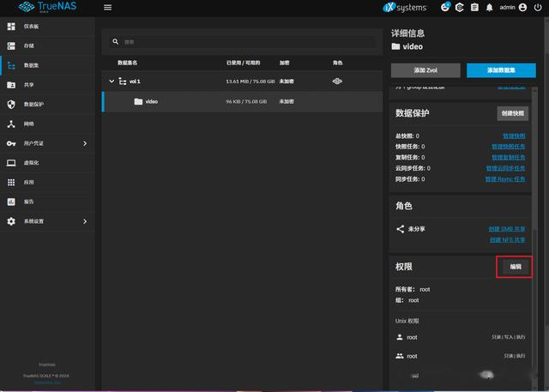
Task: Collapse the vol1 dataset tree
Action: (112, 81)
